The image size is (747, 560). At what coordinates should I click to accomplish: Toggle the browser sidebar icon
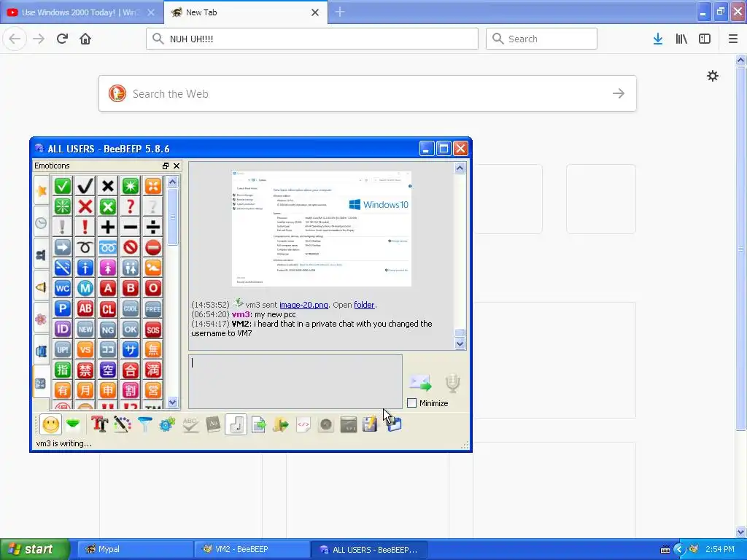[x=705, y=39]
